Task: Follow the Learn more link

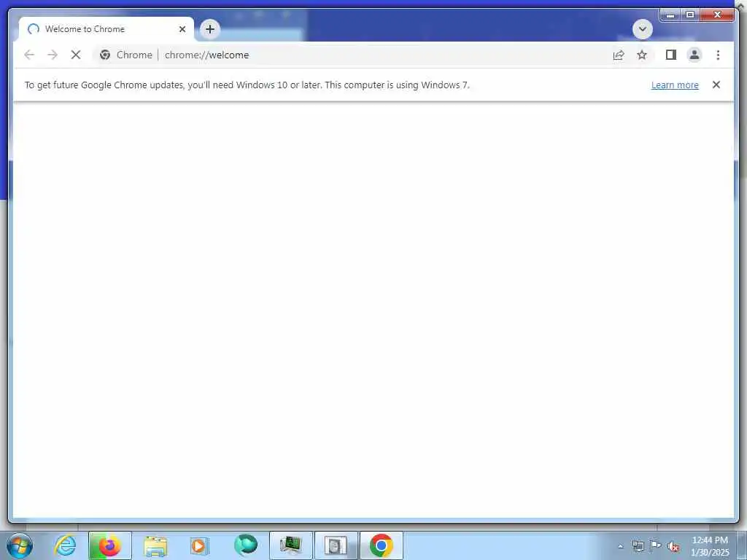Action: pos(675,85)
